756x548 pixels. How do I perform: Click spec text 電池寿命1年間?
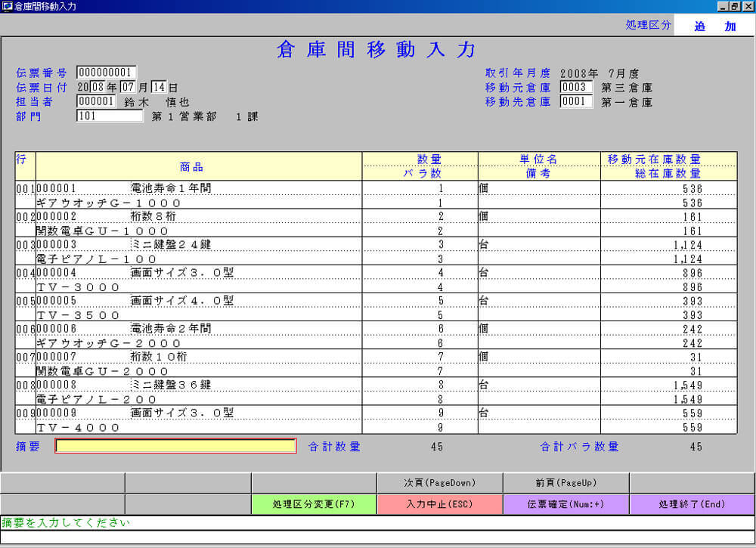[171, 188]
